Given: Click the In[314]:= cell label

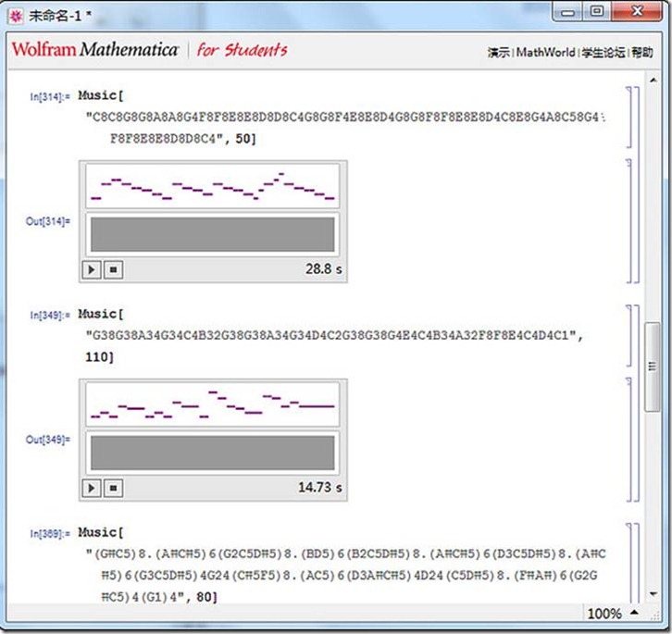Looking at the screenshot, I should click(x=50, y=97).
